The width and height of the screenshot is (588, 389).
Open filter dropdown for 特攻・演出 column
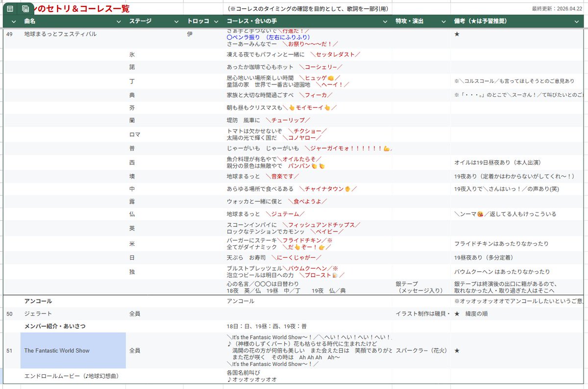[x=444, y=22]
